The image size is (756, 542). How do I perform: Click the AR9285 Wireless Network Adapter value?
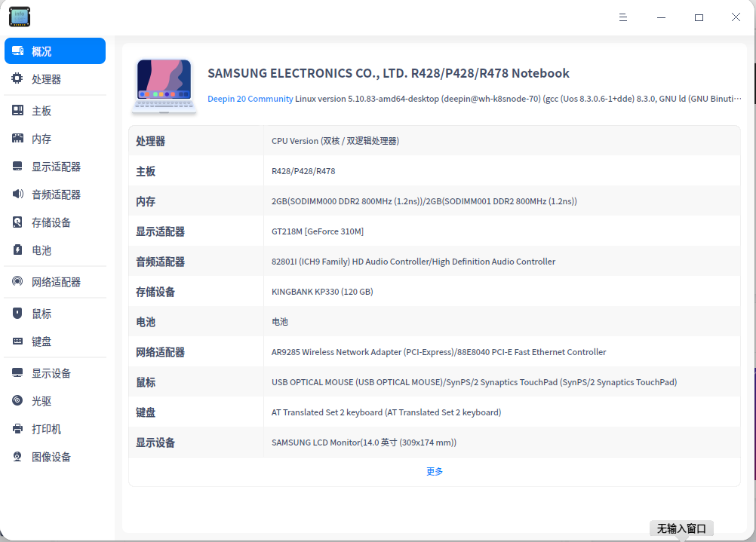439,352
